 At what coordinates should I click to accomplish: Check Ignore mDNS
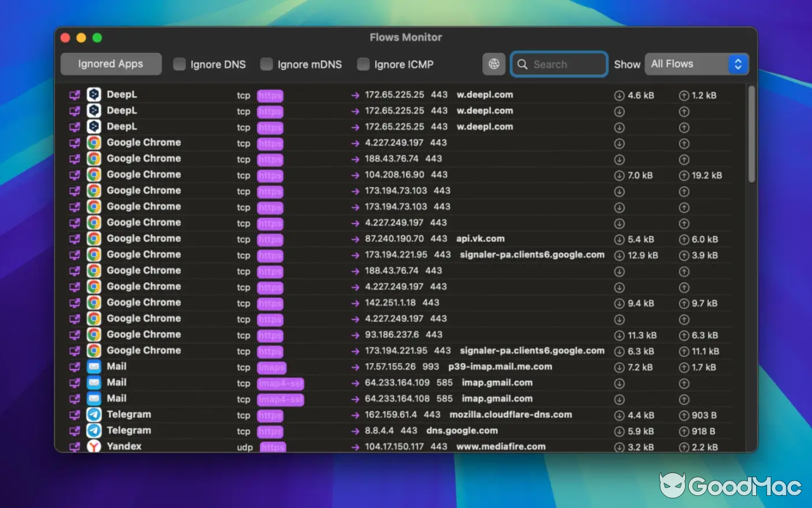click(266, 63)
